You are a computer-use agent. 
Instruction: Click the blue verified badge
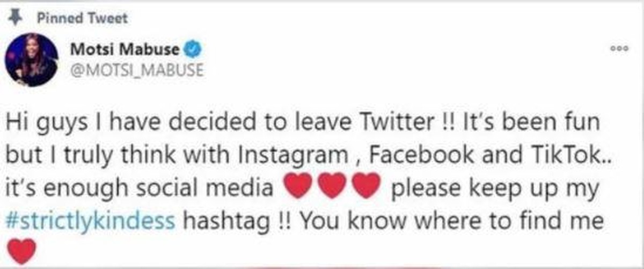point(194,49)
